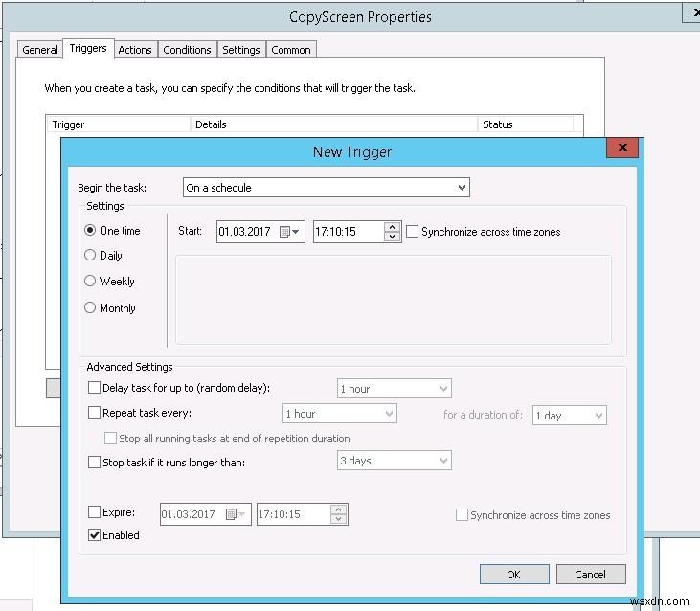Decrease the Start time with down arrow

pos(392,237)
